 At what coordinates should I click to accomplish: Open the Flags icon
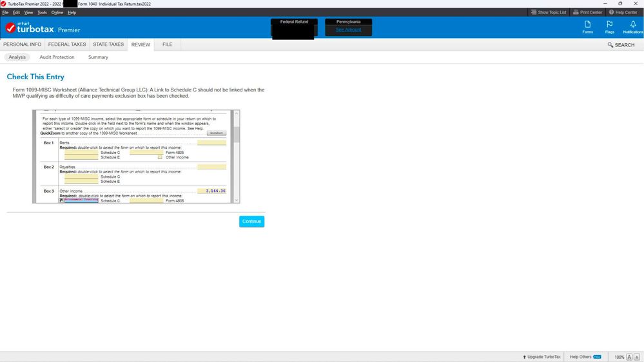(x=609, y=26)
